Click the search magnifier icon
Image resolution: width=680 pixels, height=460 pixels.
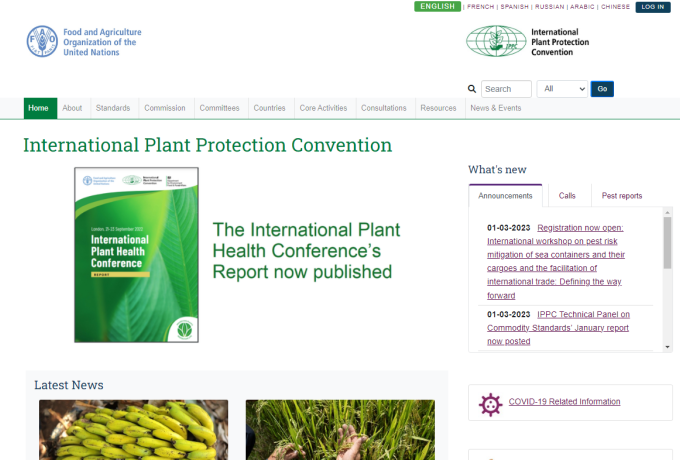472,89
